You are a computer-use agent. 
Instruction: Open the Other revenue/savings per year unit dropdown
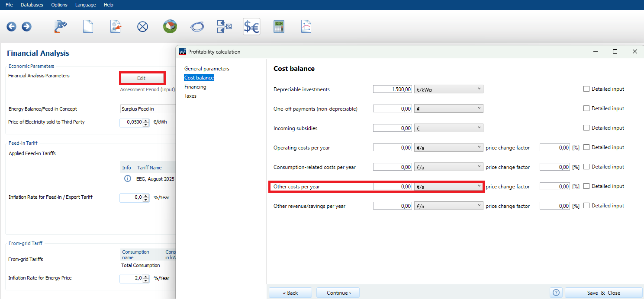pyautogui.click(x=448, y=206)
